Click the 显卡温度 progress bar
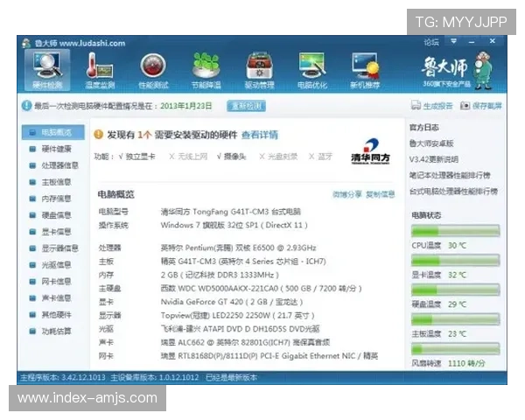This screenshot has height=420, width=525. [455, 260]
